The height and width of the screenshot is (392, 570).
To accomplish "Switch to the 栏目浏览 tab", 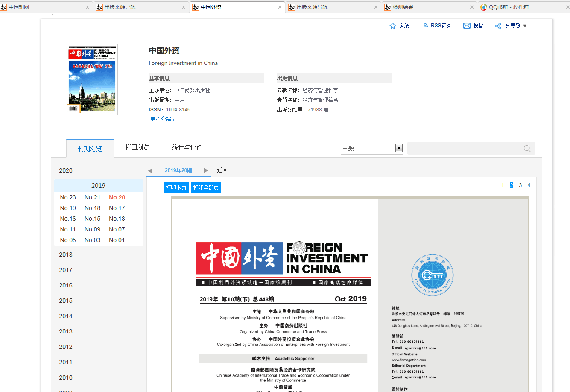I will pyautogui.click(x=137, y=148).
